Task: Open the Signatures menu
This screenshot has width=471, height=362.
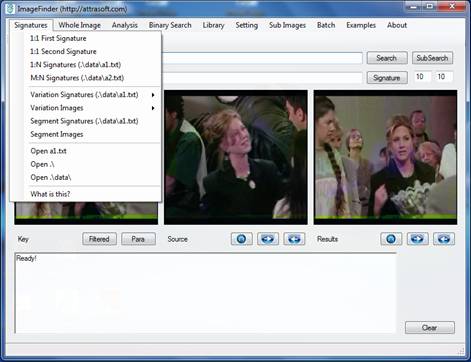Action: coord(31,25)
